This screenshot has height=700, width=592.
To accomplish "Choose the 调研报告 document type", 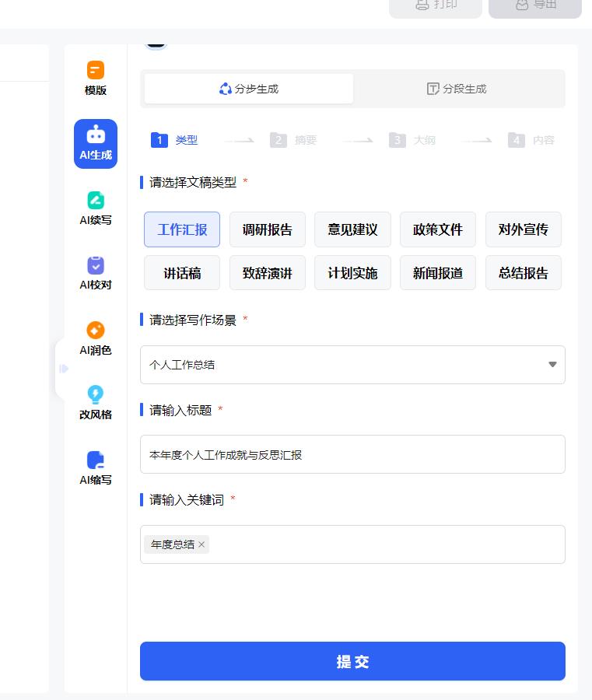I will (x=268, y=229).
